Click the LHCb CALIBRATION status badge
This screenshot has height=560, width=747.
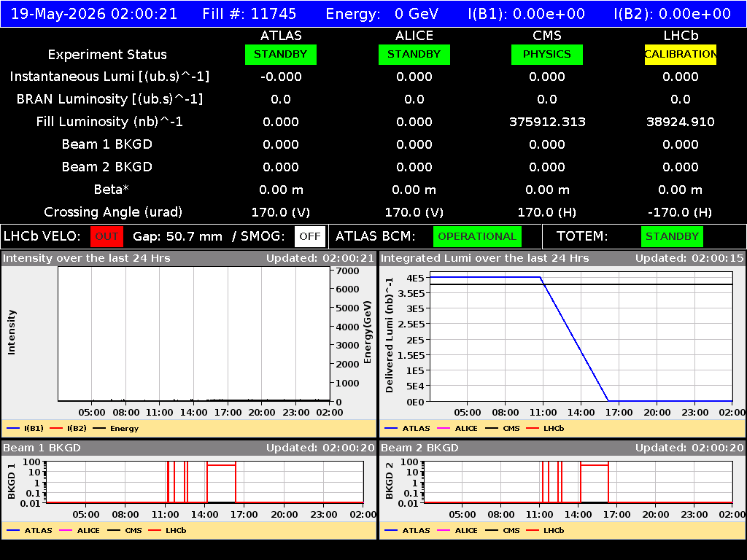(x=681, y=54)
